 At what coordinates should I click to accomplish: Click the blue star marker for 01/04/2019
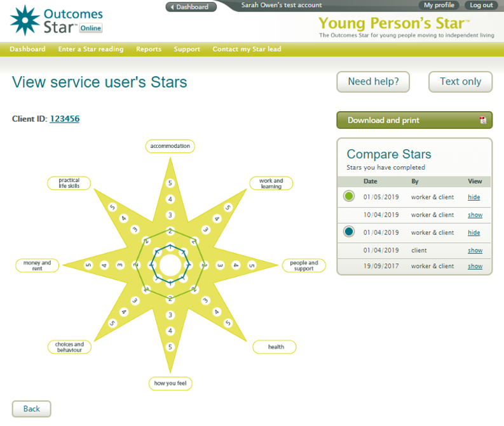tap(349, 232)
